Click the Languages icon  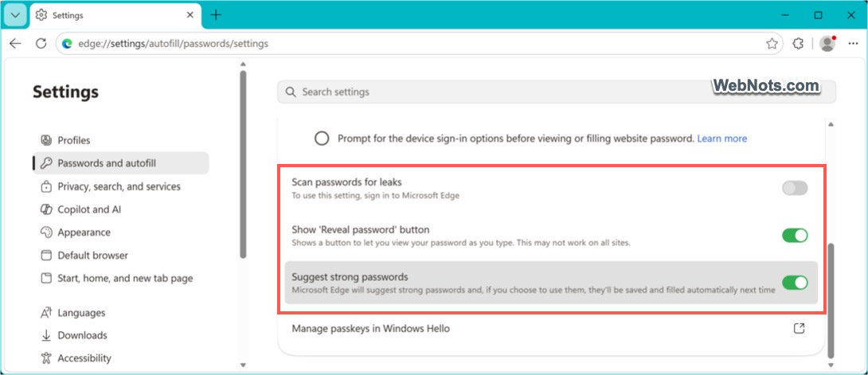pos(46,313)
